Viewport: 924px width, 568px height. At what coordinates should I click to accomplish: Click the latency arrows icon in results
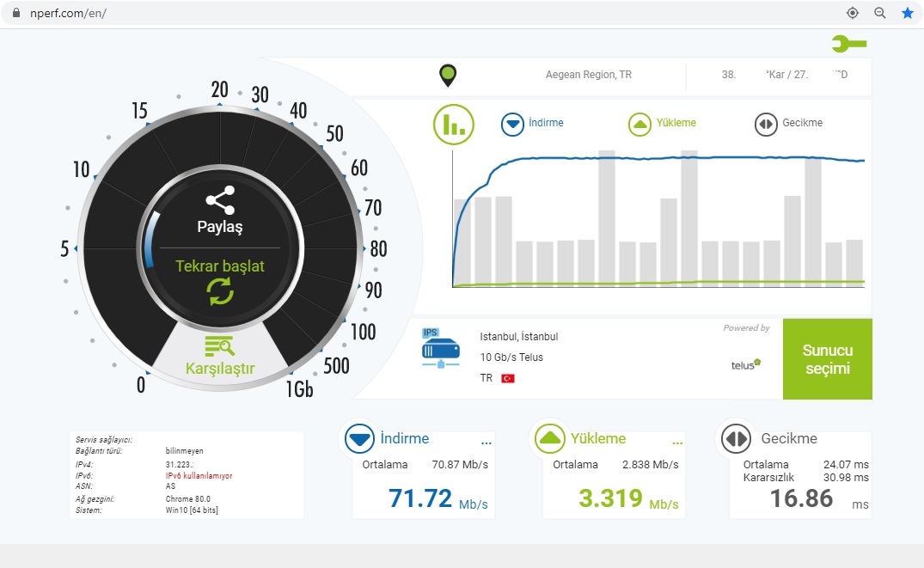point(736,438)
